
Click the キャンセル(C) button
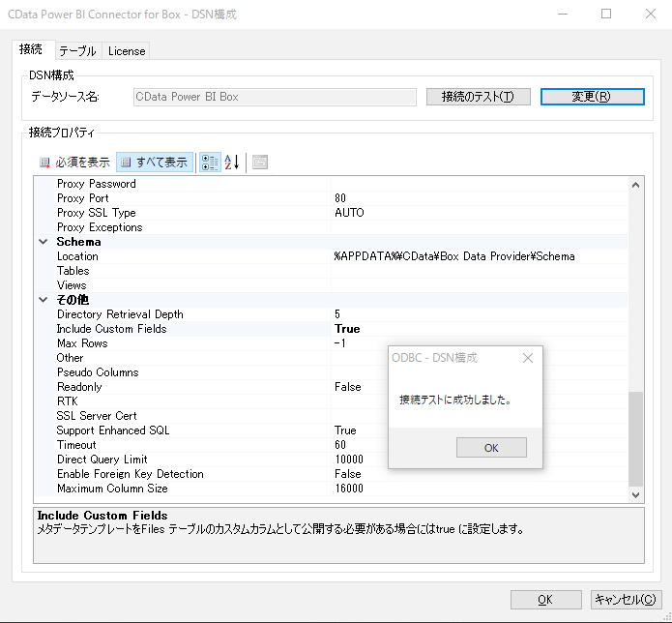626,600
